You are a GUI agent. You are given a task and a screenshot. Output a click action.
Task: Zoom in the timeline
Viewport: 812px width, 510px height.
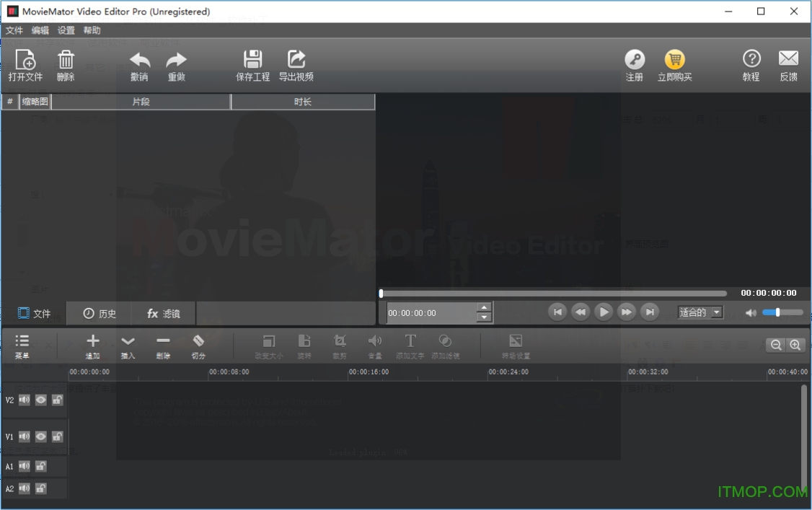(x=795, y=345)
